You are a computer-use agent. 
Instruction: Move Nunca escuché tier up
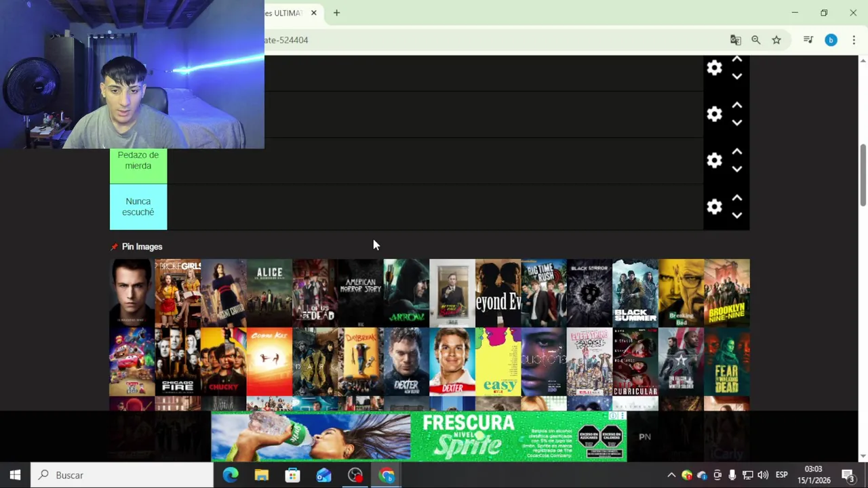coord(737,198)
